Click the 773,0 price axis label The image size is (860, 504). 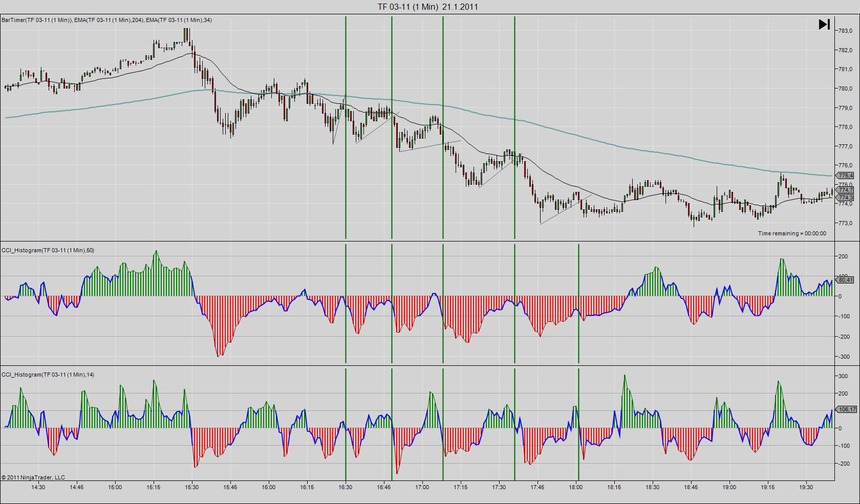[x=845, y=223]
